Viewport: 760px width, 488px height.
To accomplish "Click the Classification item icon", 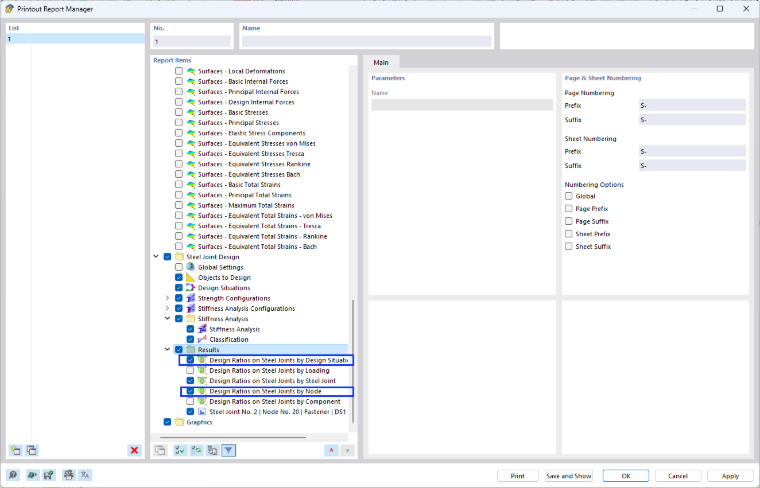I will coord(202,339).
